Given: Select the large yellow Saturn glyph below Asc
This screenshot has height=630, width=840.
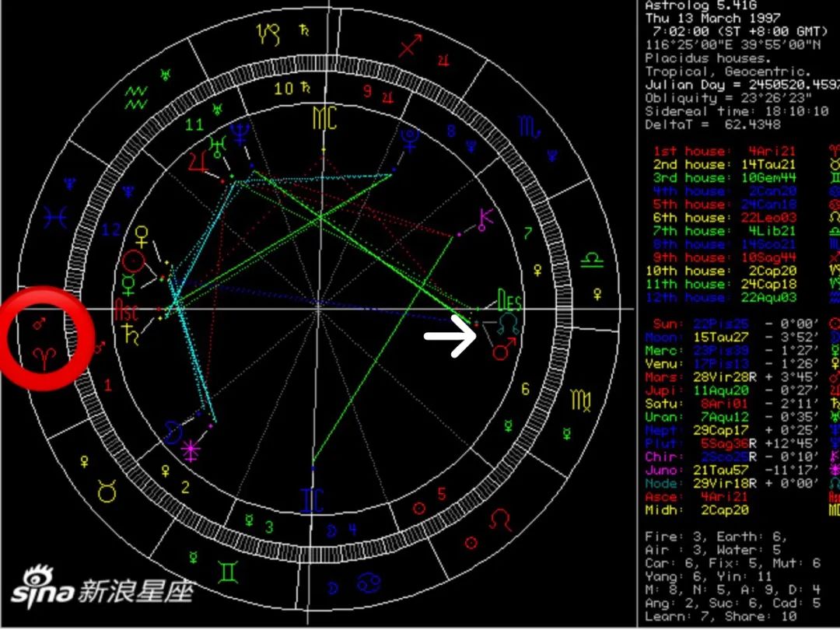Looking at the screenshot, I should pyautogui.click(x=131, y=333).
